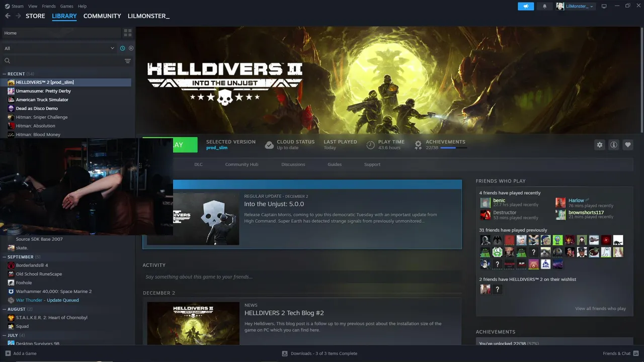Open advanced filter options icon
644x362 pixels.
coord(128,61)
